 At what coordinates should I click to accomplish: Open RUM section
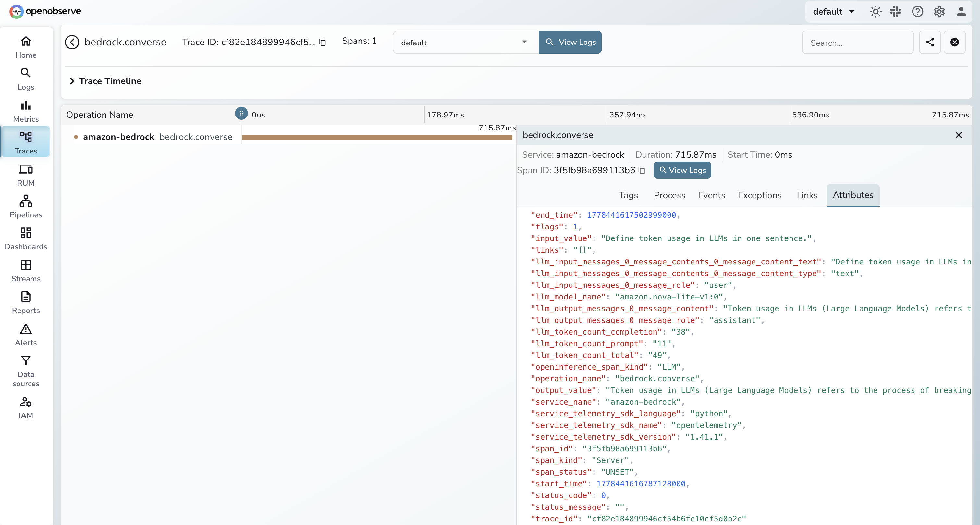coord(26,175)
